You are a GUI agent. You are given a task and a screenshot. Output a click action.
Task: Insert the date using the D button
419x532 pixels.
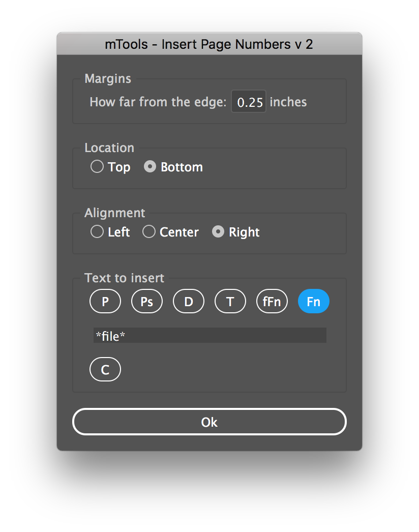[189, 302]
